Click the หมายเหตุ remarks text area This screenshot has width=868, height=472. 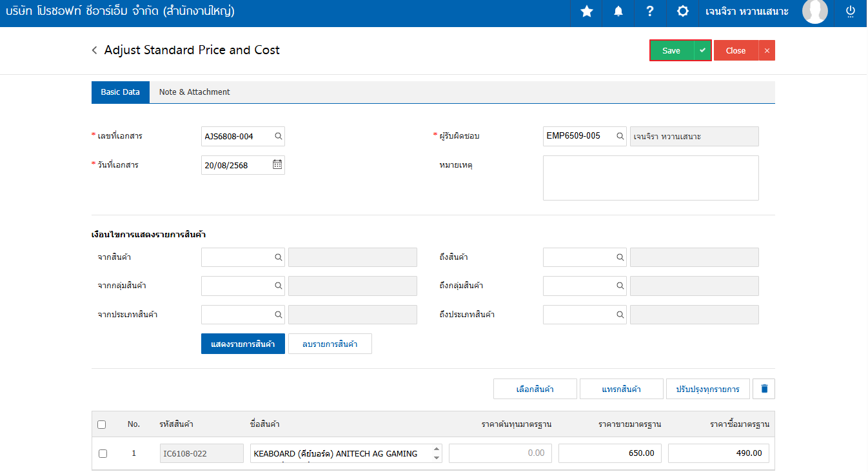[650, 178]
